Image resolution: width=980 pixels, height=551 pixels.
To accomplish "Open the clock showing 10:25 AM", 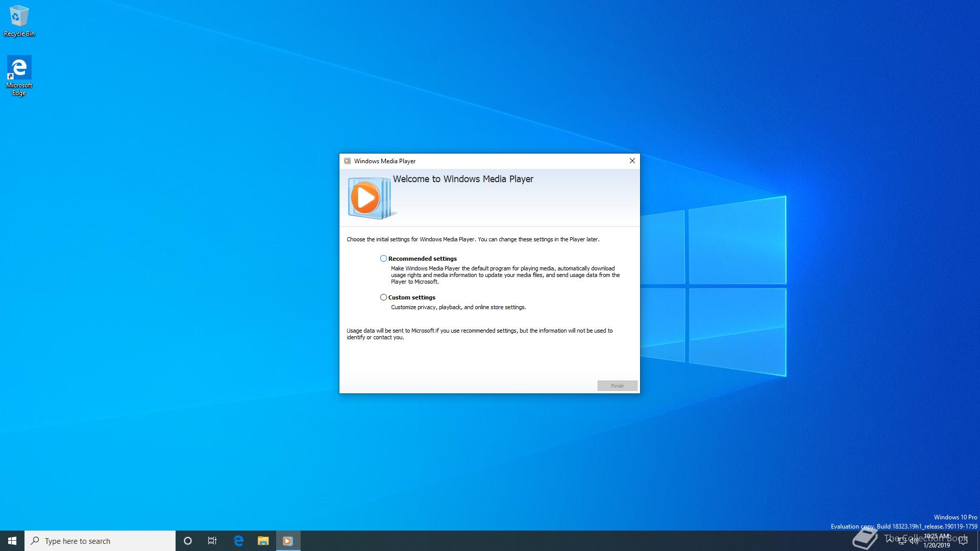I will pyautogui.click(x=937, y=541).
